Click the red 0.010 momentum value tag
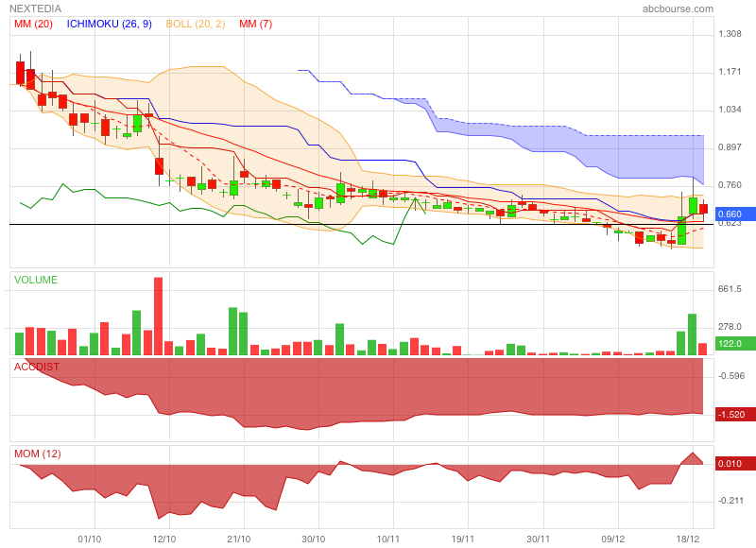The width and height of the screenshot is (756, 548). click(735, 464)
